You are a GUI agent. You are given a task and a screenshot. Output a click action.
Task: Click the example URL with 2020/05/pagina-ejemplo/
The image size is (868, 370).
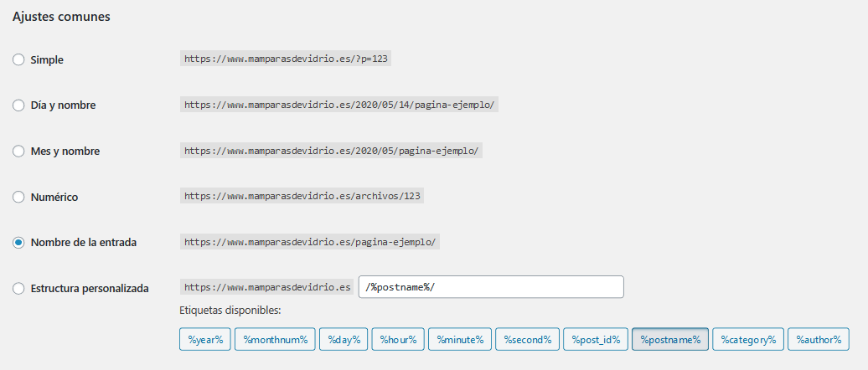(331, 151)
